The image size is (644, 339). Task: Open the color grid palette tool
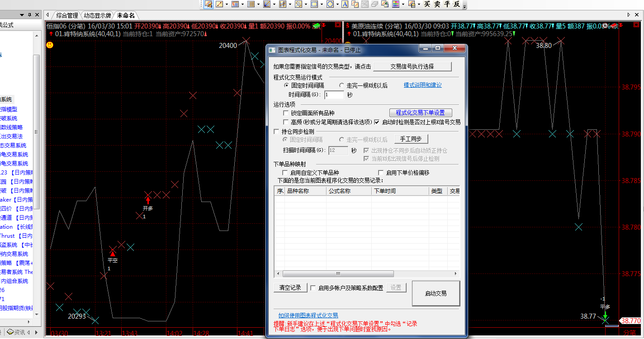(396, 4)
